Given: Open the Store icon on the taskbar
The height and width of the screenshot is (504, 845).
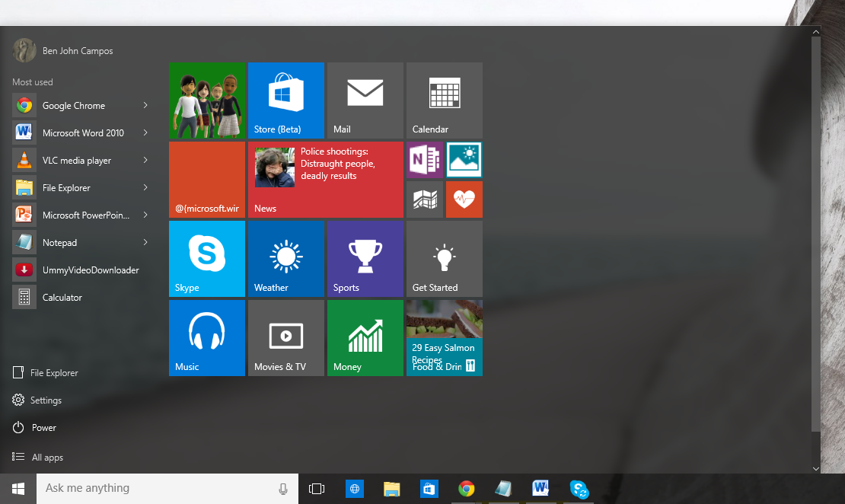Looking at the screenshot, I should (429, 488).
